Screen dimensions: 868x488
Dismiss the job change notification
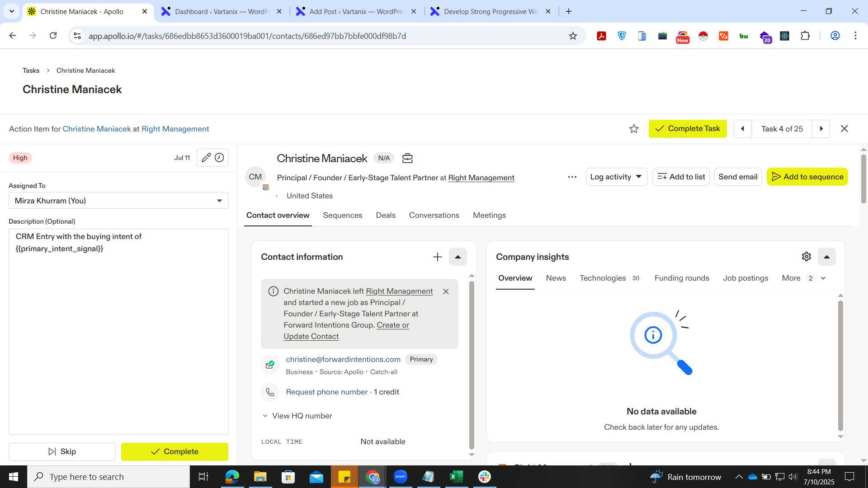click(446, 291)
